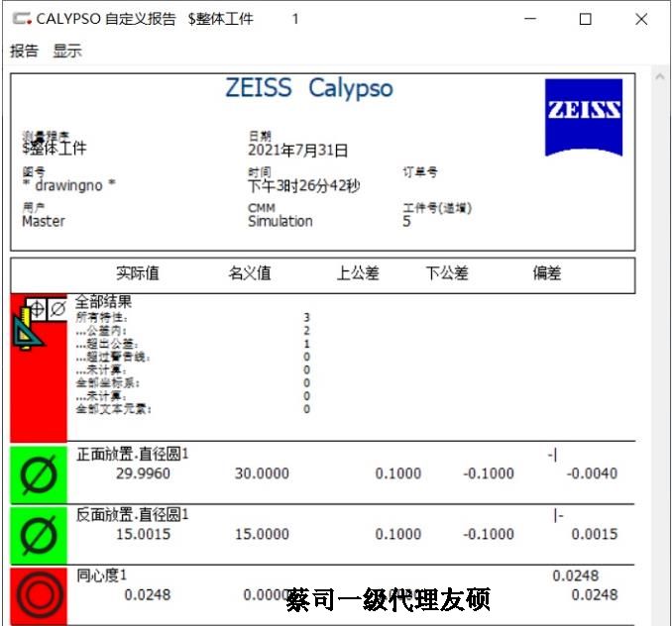This screenshot has height=626, width=672.
Task: Click the red concentricity icon for 同心度1
Action: (x=39, y=595)
